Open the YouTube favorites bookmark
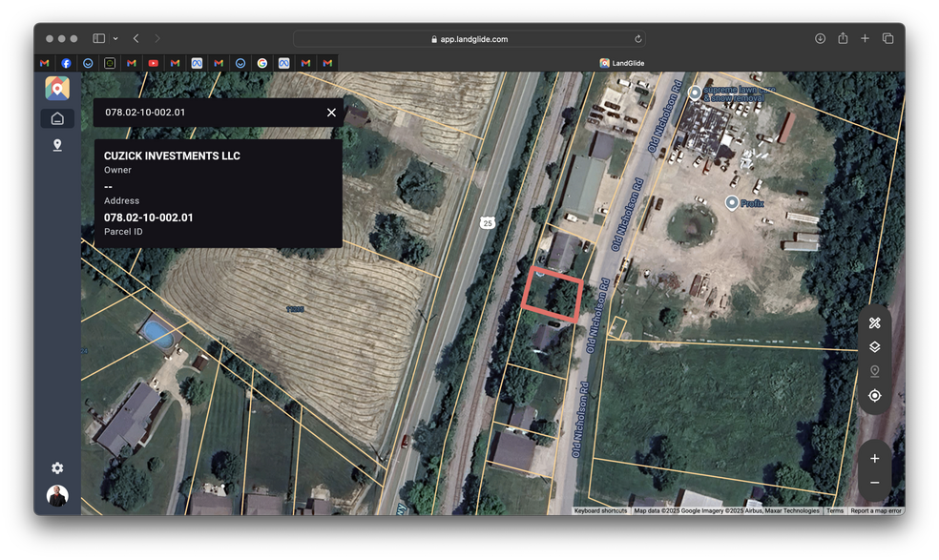This screenshot has width=939, height=560. [x=153, y=63]
